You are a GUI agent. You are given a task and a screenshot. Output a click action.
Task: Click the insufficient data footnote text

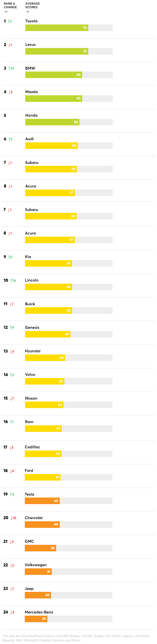[76, 638]
